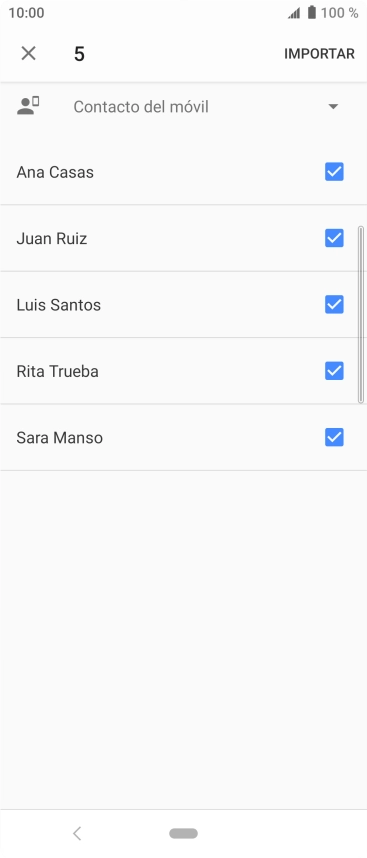Viewport: 367px width, 858px height.
Task: Tap the signal strength icon
Action: 294,13
